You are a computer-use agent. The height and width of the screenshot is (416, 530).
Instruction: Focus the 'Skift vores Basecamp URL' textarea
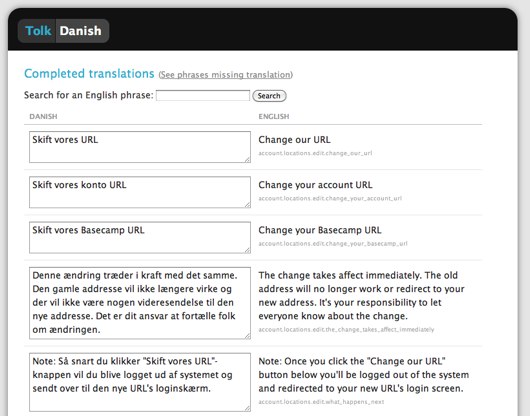click(140, 237)
